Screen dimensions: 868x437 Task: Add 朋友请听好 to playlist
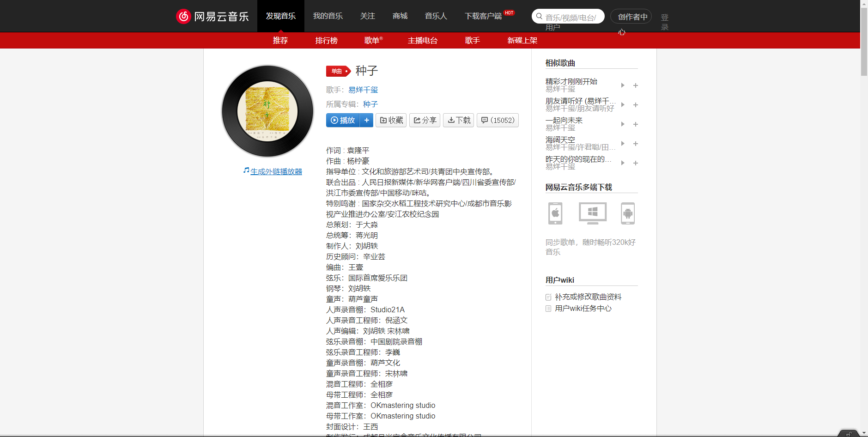point(636,105)
